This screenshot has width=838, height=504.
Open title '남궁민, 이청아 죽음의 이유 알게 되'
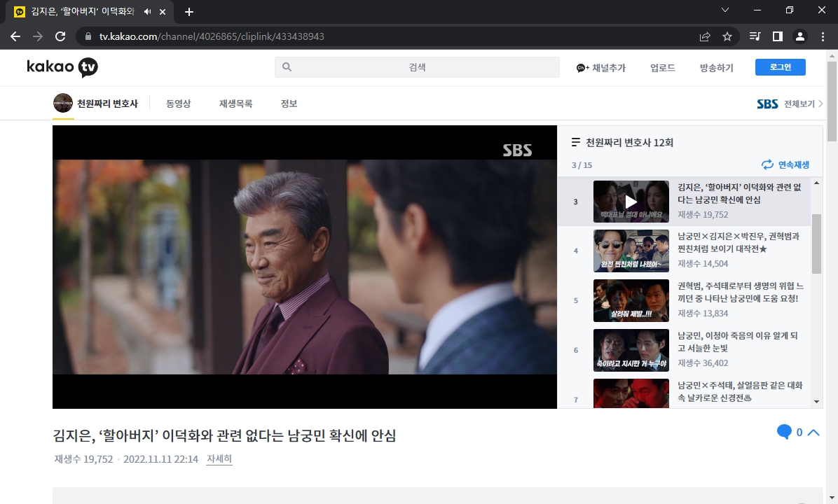pos(738,342)
